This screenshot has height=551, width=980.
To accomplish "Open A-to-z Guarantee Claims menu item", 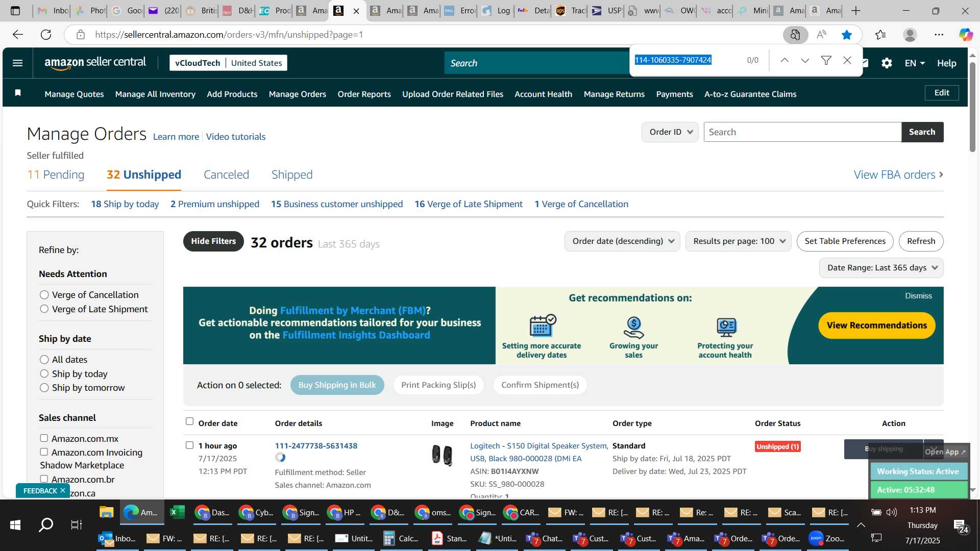I will [x=750, y=94].
